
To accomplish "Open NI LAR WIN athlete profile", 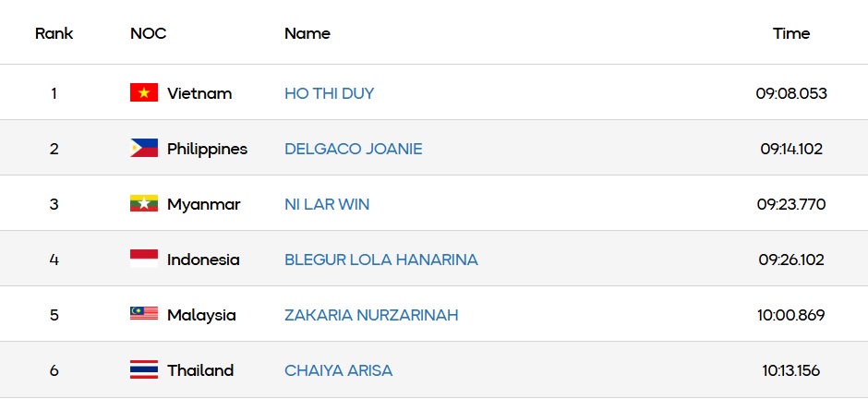I will [327, 204].
